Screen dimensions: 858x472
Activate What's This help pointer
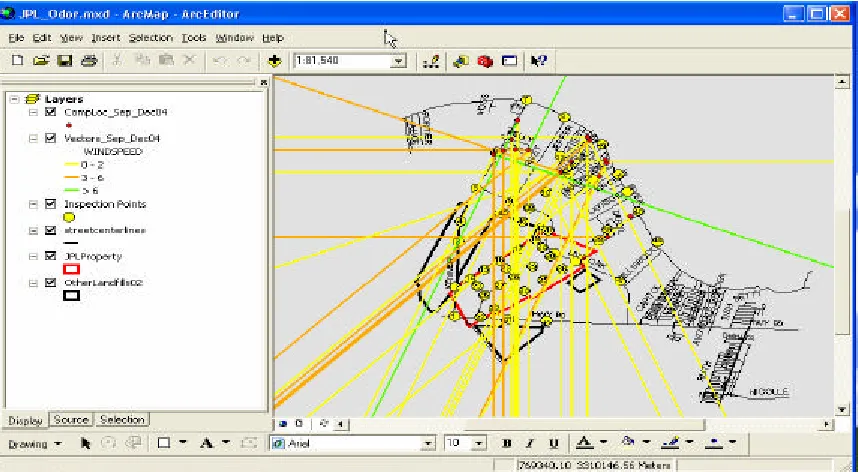538,61
